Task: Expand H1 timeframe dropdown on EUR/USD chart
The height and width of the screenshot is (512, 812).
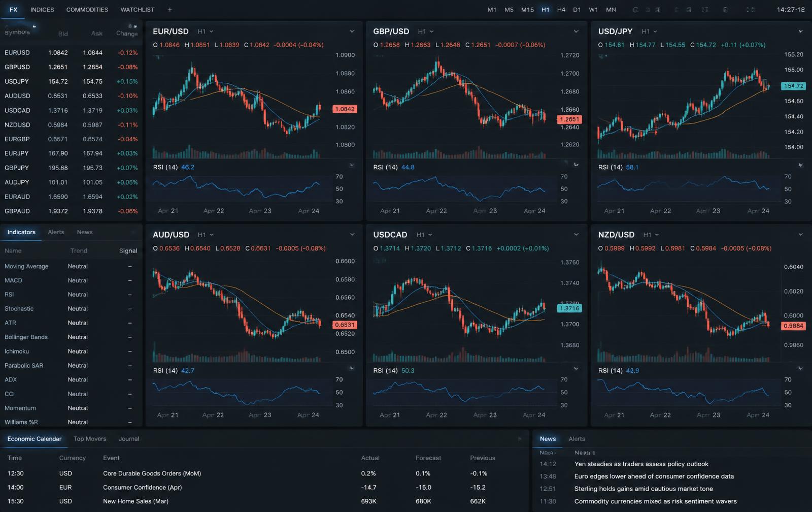Action: click(x=206, y=31)
